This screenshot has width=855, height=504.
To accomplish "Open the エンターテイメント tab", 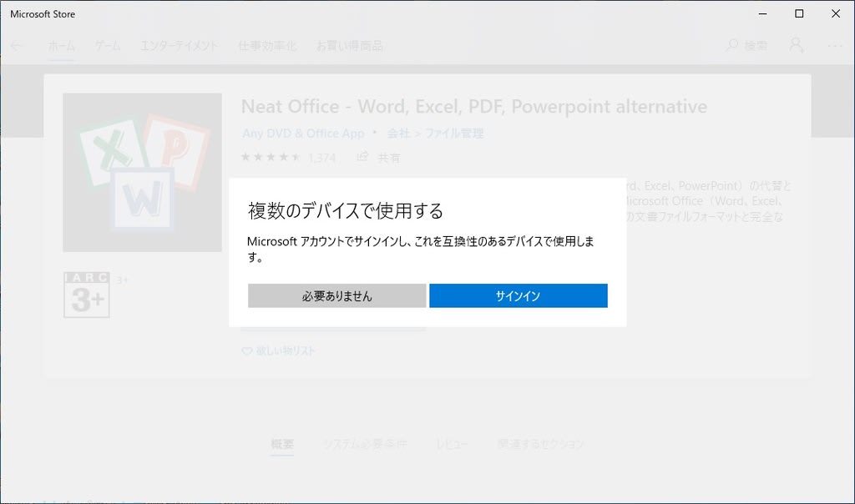I will pos(179,46).
